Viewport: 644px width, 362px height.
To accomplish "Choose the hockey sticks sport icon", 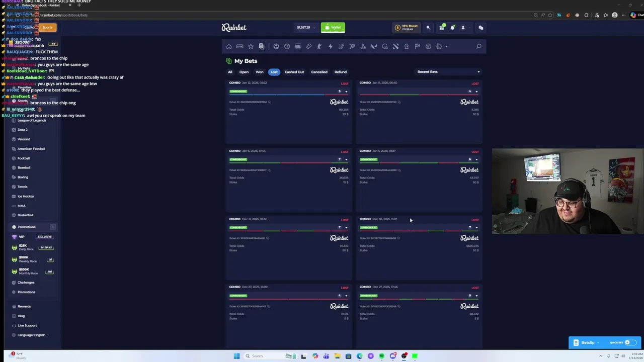I will pos(341,46).
